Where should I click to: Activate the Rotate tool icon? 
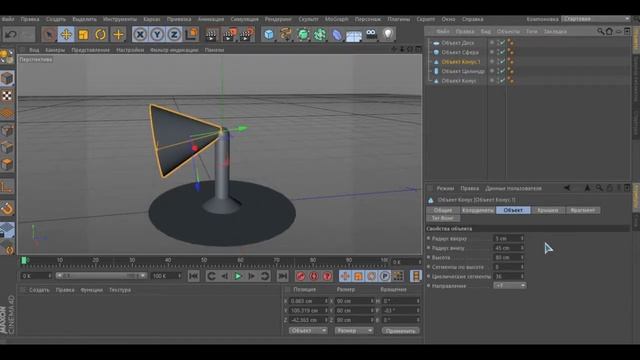pyautogui.click(x=100, y=35)
